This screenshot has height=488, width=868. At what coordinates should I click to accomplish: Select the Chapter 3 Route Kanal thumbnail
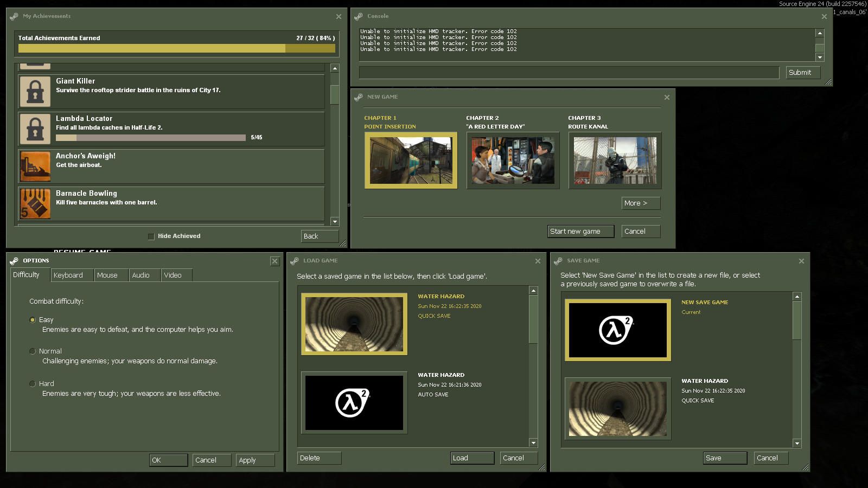point(615,160)
